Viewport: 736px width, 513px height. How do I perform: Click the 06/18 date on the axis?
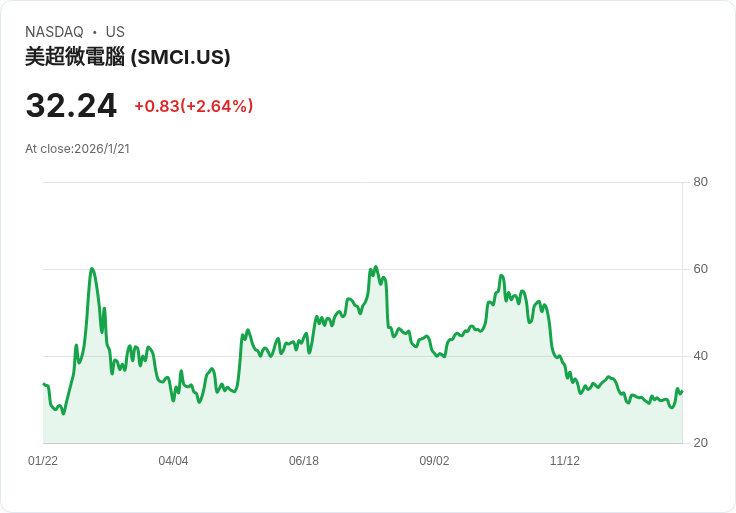pos(304,461)
